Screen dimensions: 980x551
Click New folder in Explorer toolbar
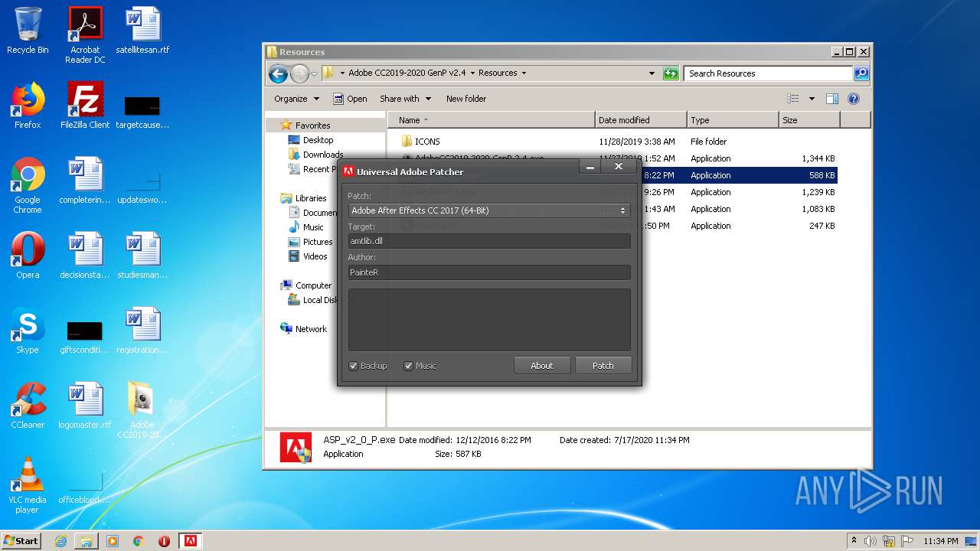pos(466,99)
